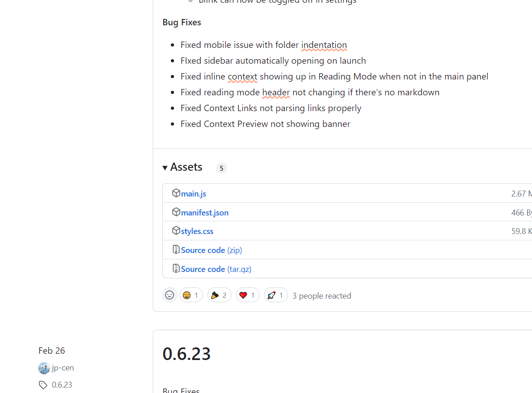Download main.js from the assets list

[193, 193]
